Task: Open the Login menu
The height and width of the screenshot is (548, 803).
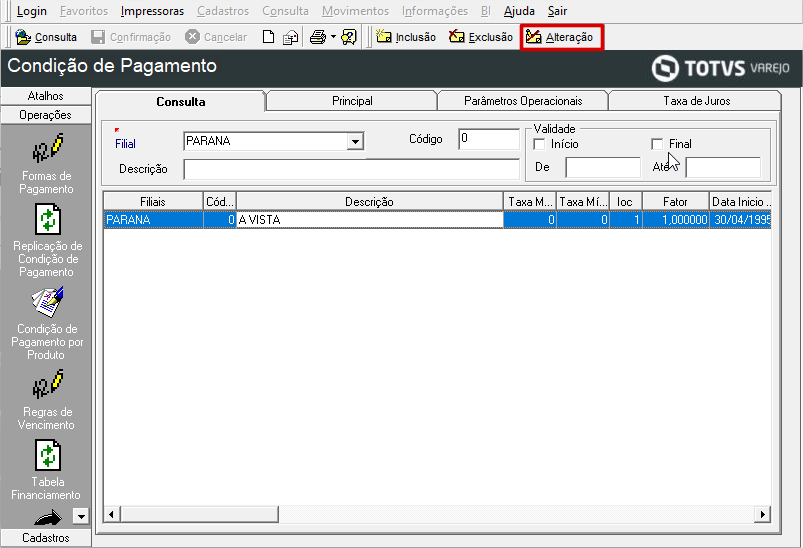Action: (x=31, y=11)
